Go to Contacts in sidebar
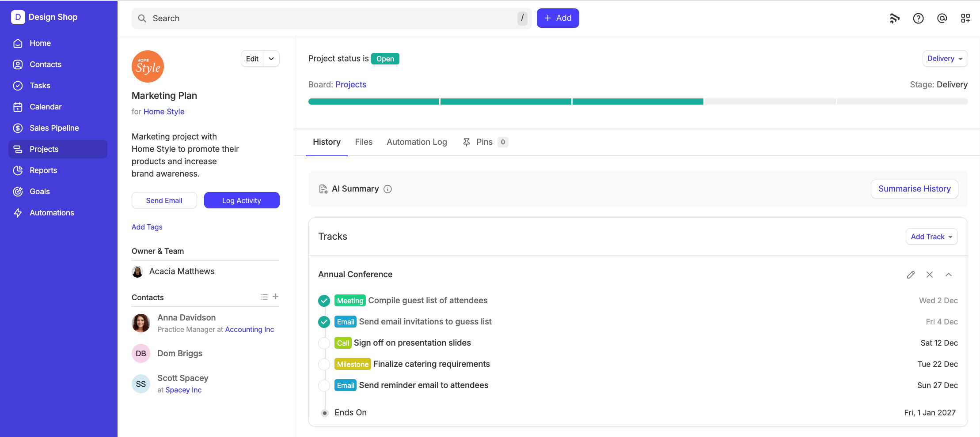Image resolution: width=980 pixels, height=437 pixels. click(58, 64)
